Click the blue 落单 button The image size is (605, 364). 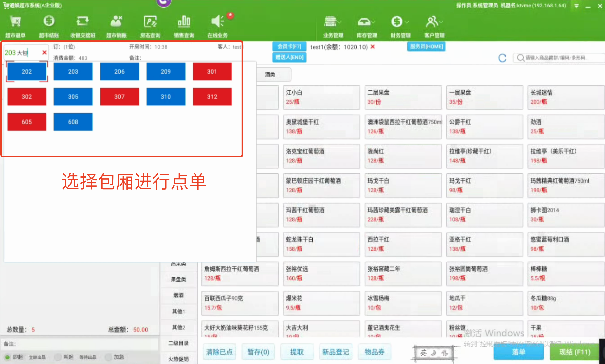(x=519, y=352)
